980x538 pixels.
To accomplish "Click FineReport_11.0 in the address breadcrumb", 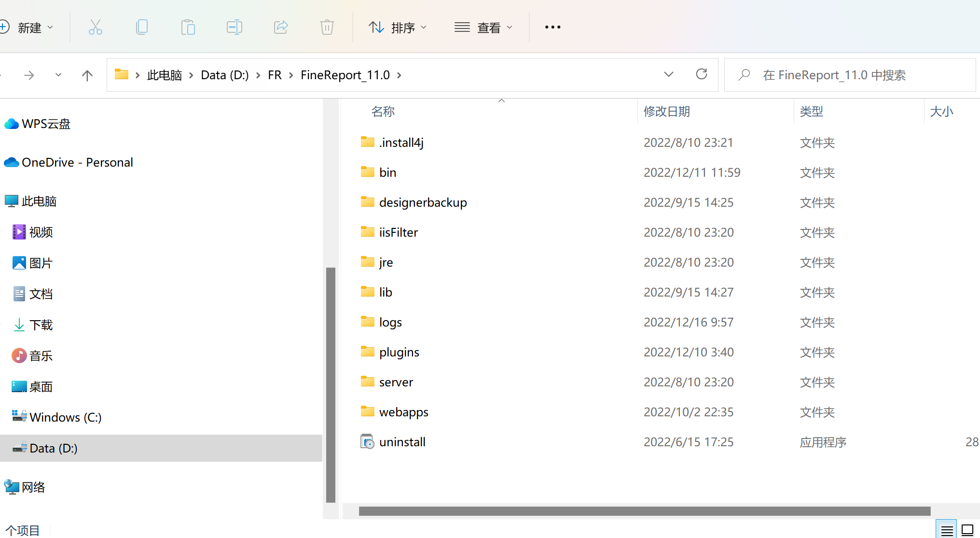I will 345,75.
